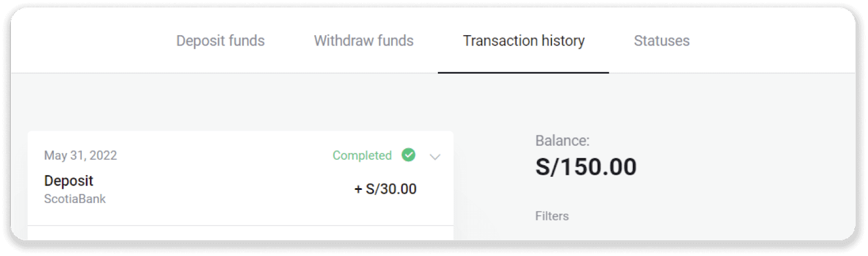Click the Deposit transaction title
The height and width of the screenshot is (256, 868).
pos(68,181)
